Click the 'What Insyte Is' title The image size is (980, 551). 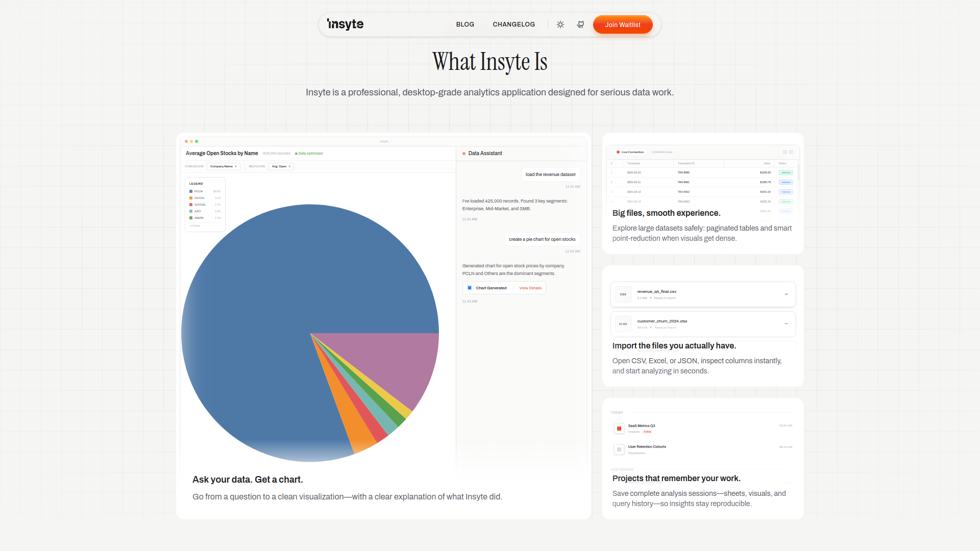click(489, 62)
